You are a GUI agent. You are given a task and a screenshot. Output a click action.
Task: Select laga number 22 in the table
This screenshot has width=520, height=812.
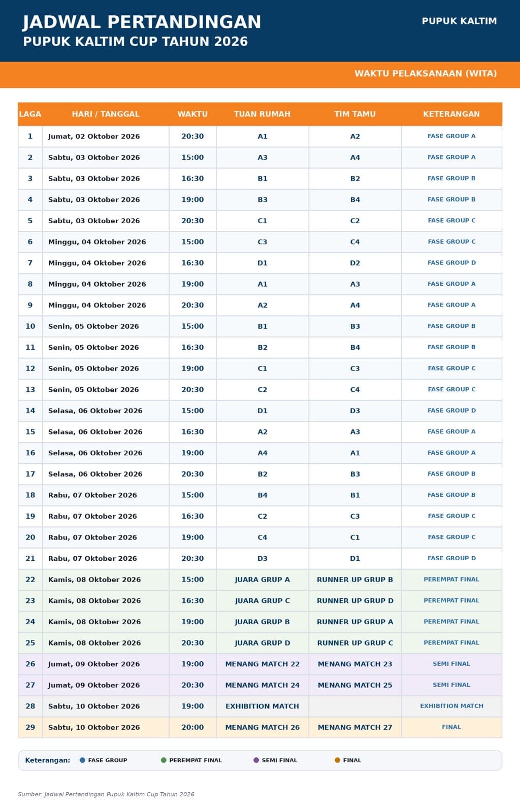(30, 580)
